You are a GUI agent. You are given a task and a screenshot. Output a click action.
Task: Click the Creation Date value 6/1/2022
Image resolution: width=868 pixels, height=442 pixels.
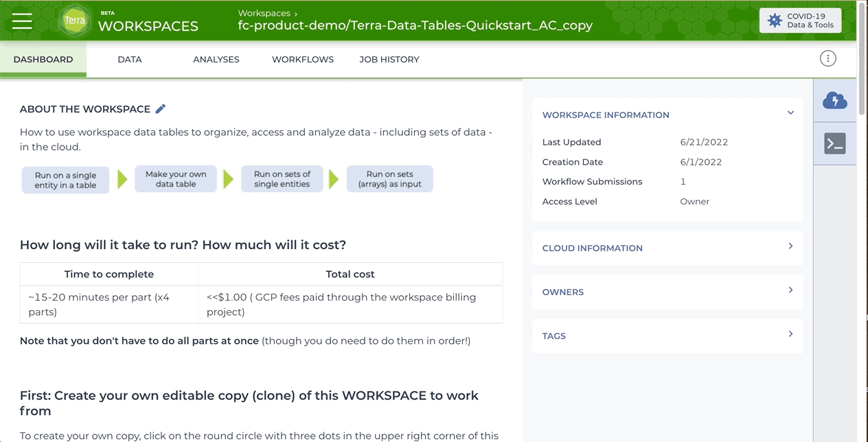coord(701,162)
